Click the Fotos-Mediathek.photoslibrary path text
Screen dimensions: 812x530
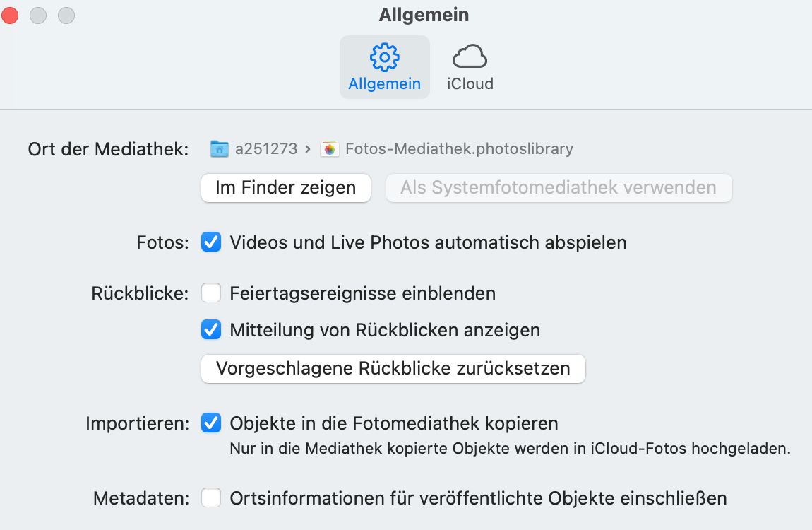[459, 148]
